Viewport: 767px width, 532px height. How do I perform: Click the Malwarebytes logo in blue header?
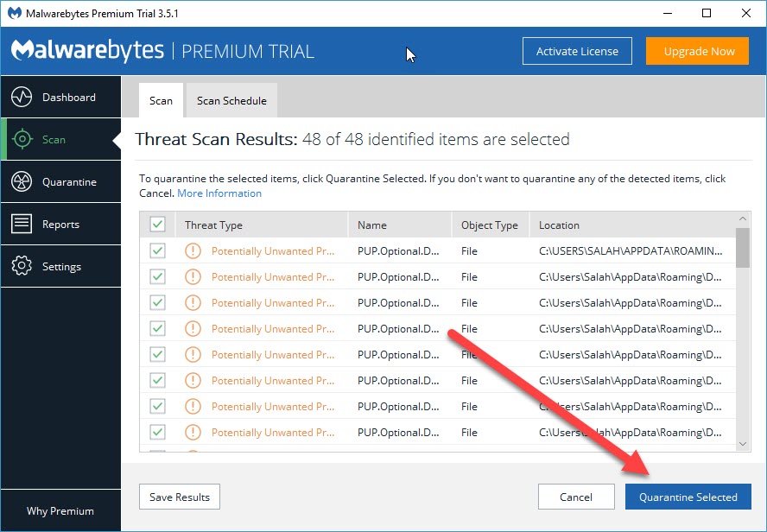(87, 51)
